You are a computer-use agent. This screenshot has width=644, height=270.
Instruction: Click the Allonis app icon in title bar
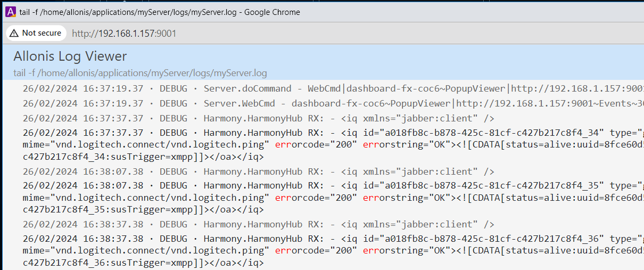click(10, 12)
